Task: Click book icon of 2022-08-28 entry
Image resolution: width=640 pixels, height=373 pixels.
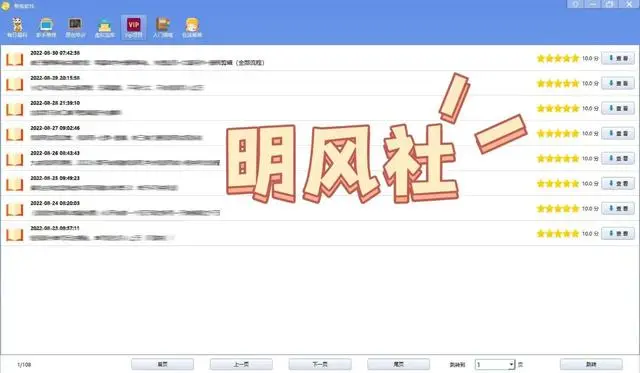Action: pos(15,109)
